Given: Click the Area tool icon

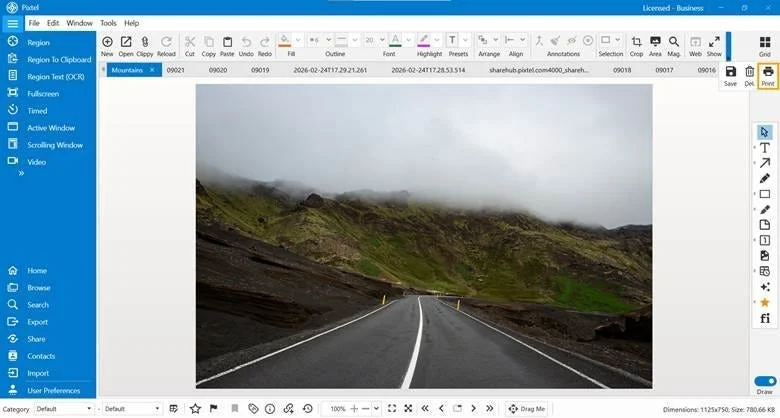Looking at the screenshot, I should click(655, 42).
